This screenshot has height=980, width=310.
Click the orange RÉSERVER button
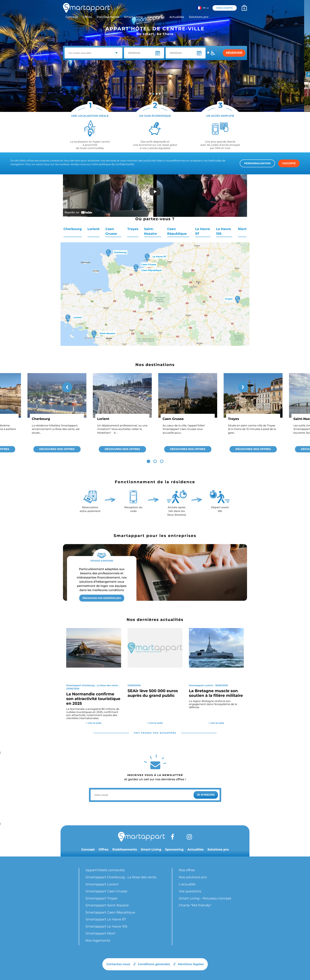234,53
